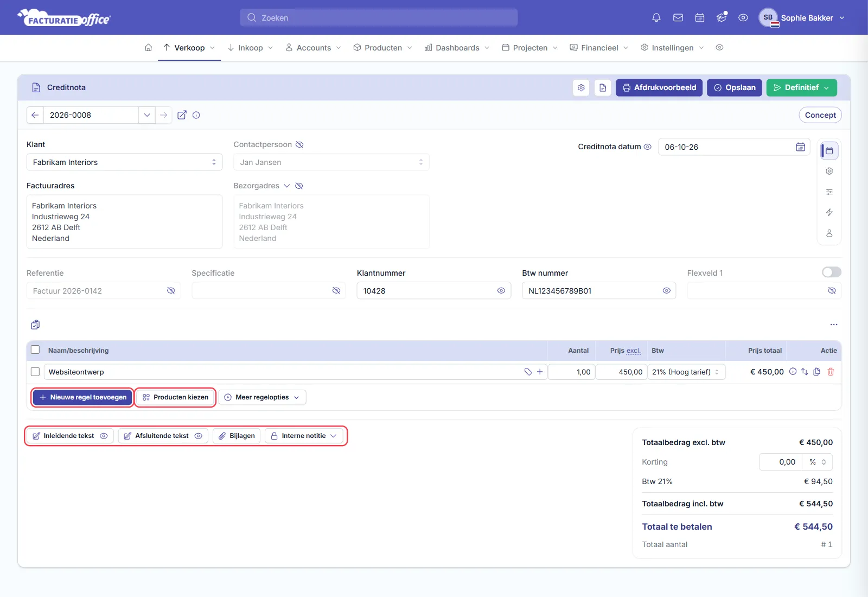This screenshot has width=868, height=597.
Task: Click the document icon next to Afdrukvoorbeeld
Action: 603,88
